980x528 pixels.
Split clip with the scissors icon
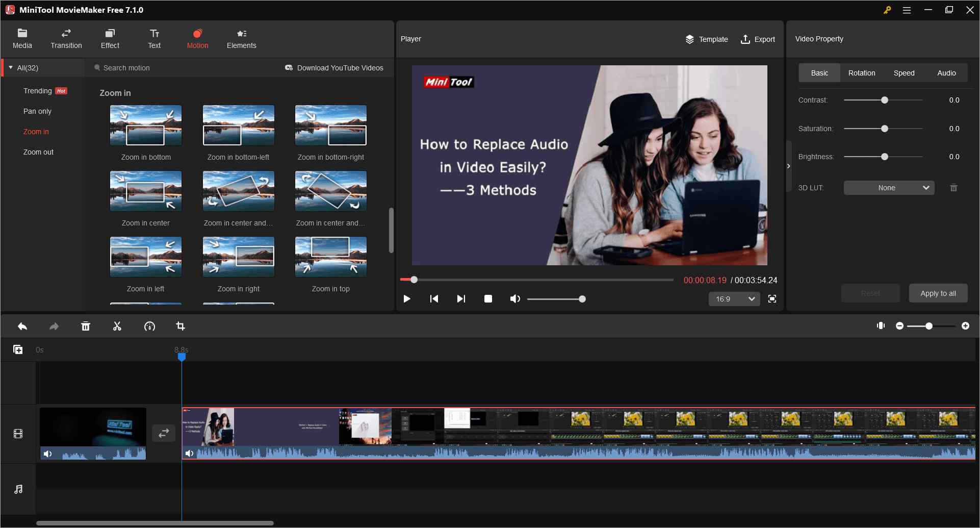pyautogui.click(x=117, y=326)
